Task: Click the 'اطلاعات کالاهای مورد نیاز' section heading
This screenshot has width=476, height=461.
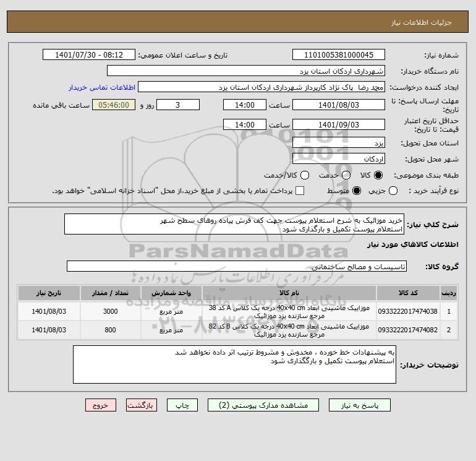Action: pos(413,244)
